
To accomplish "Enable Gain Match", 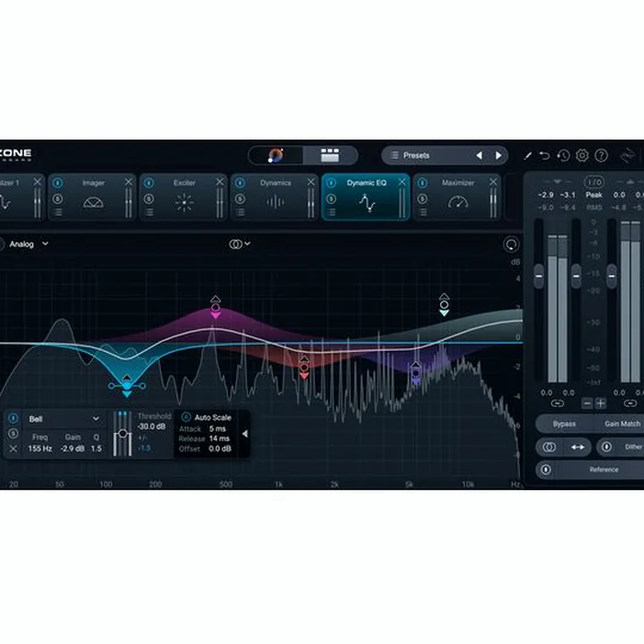I will 622,424.
